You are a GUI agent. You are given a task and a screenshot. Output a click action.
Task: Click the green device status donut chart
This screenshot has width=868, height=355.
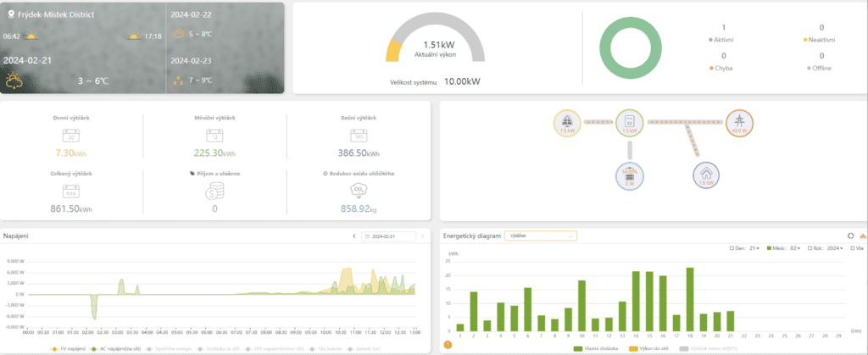click(631, 47)
